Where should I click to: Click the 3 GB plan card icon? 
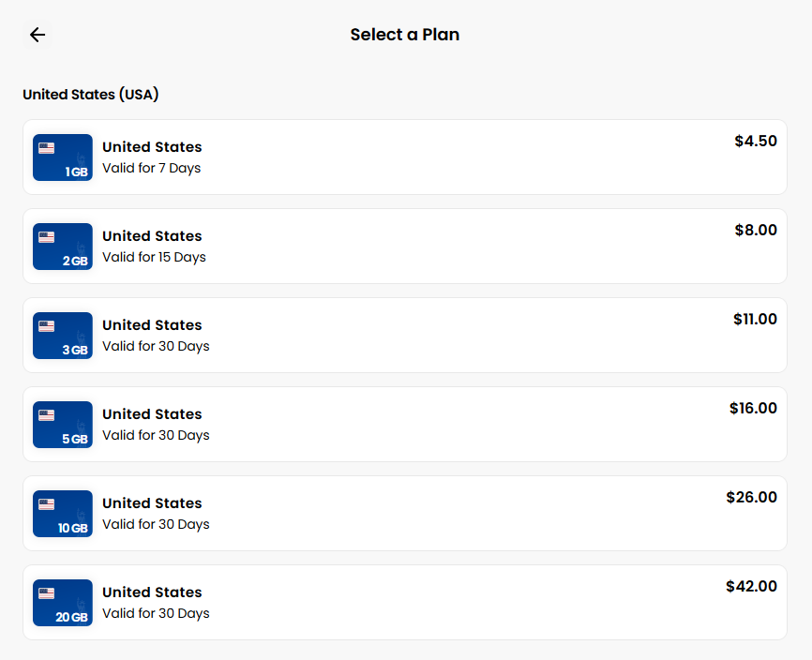click(x=63, y=336)
